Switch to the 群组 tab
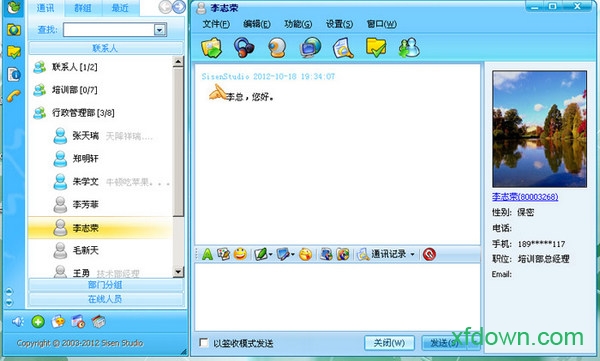The image size is (600, 361). click(83, 8)
